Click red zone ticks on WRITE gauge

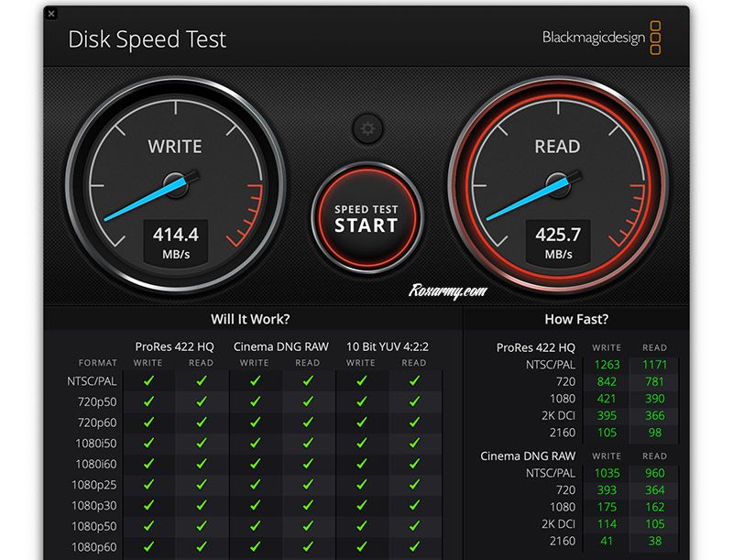point(246,220)
